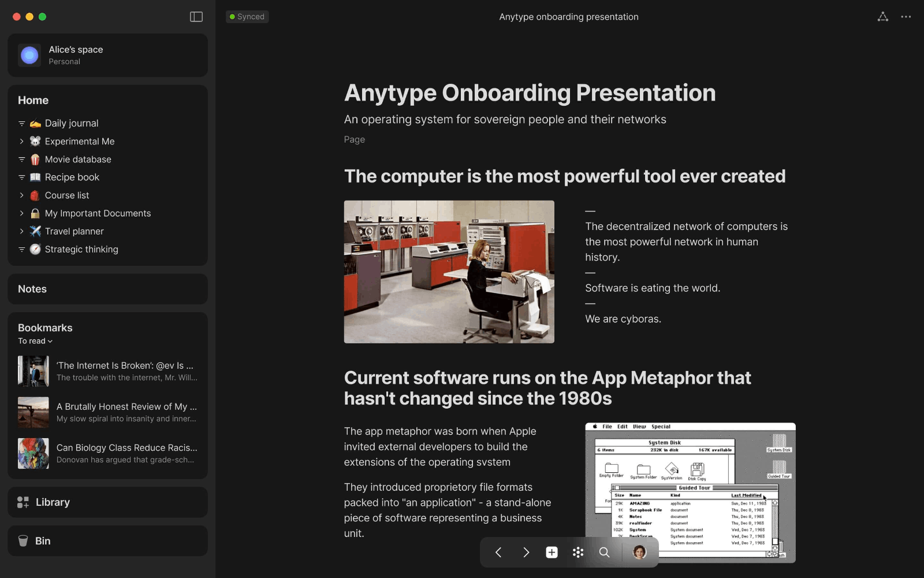Open the Notes widget

pos(32,289)
